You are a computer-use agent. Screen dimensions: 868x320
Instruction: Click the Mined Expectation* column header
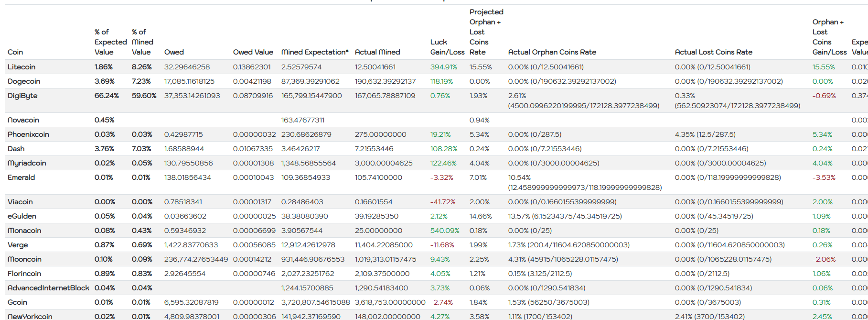(315, 52)
